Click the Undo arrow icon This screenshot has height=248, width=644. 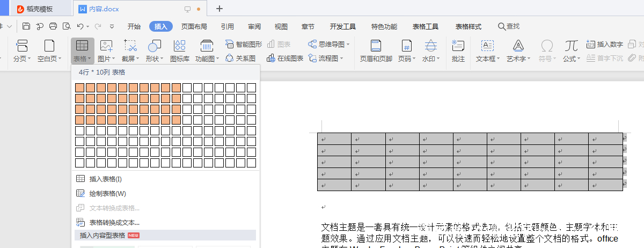tap(80, 26)
